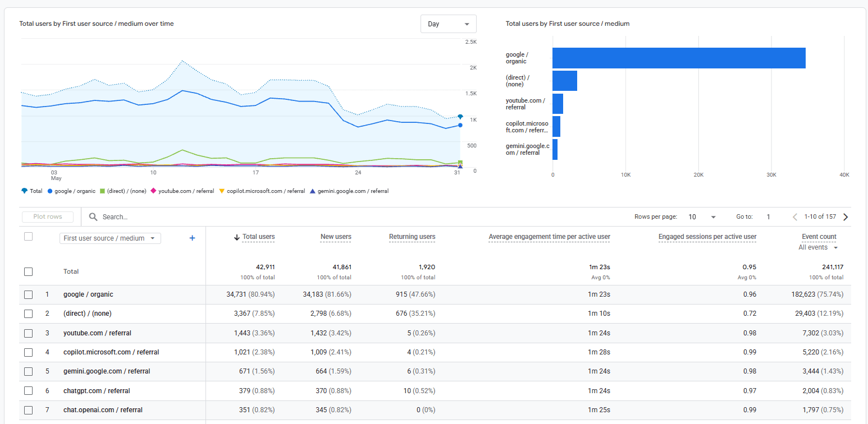Open the Day granularity dropdown
The height and width of the screenshot is (424, 868).
click(448, 24)
